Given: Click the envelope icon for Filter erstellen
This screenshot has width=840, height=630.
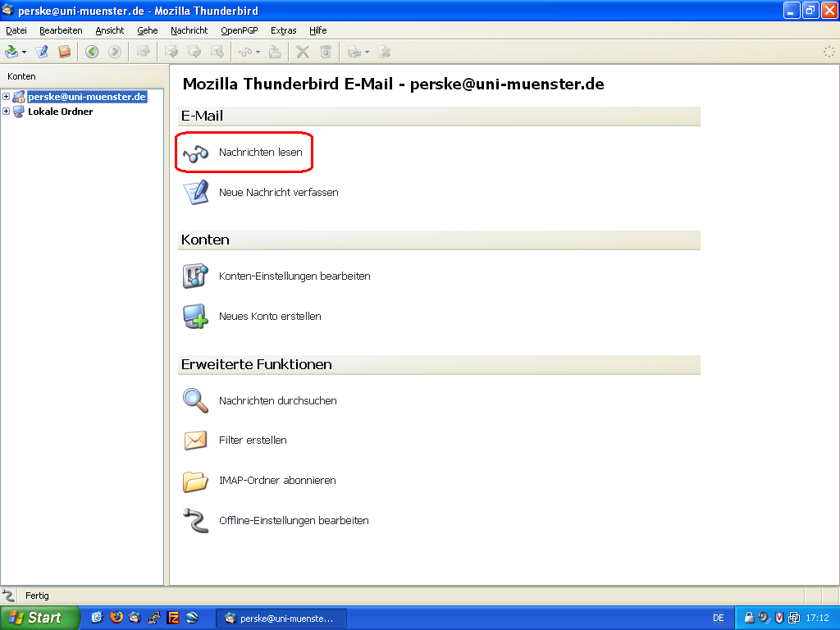Looking at the screenshot, I should (x=195, y=441).
